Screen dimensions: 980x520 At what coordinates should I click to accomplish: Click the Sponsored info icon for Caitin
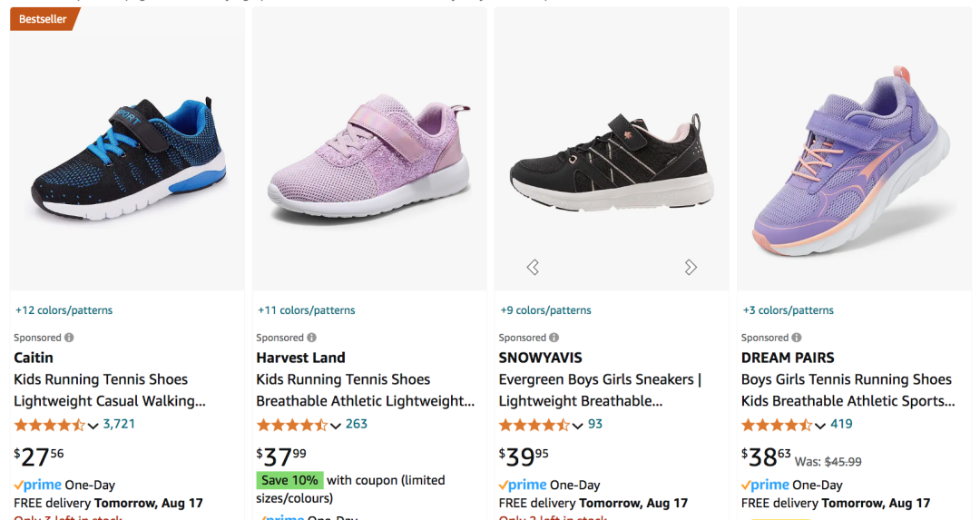pos(69,338)
